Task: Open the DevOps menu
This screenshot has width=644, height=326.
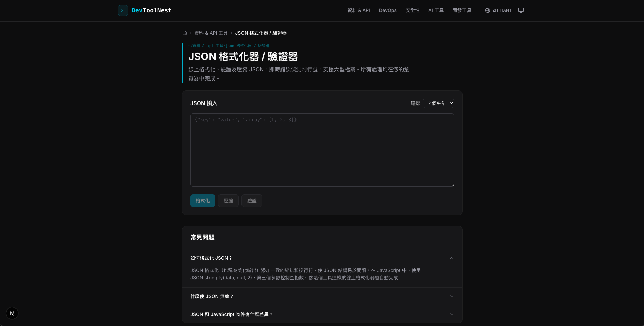Action: (x=388, y=10)
